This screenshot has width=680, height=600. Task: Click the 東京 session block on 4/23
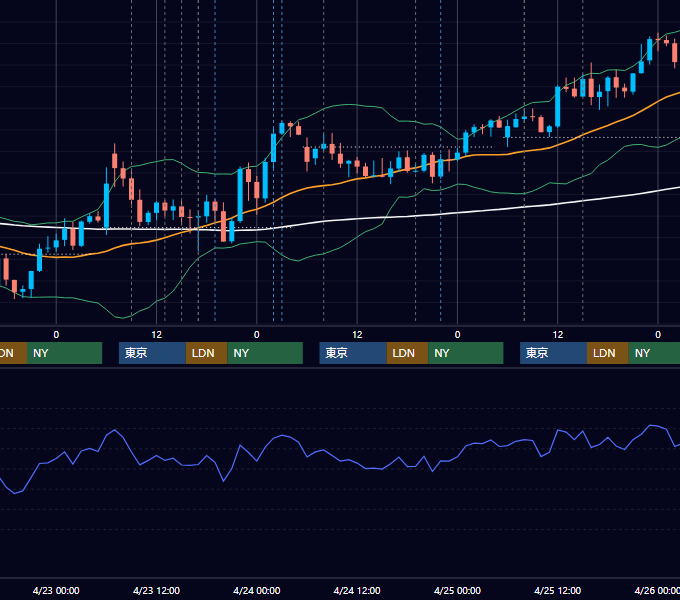point(152,353)
